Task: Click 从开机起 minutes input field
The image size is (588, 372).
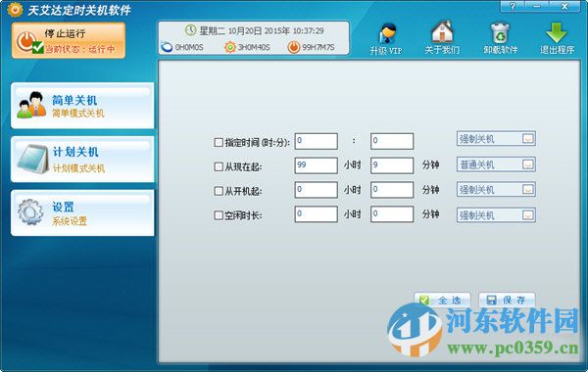Action: (392, 190)
